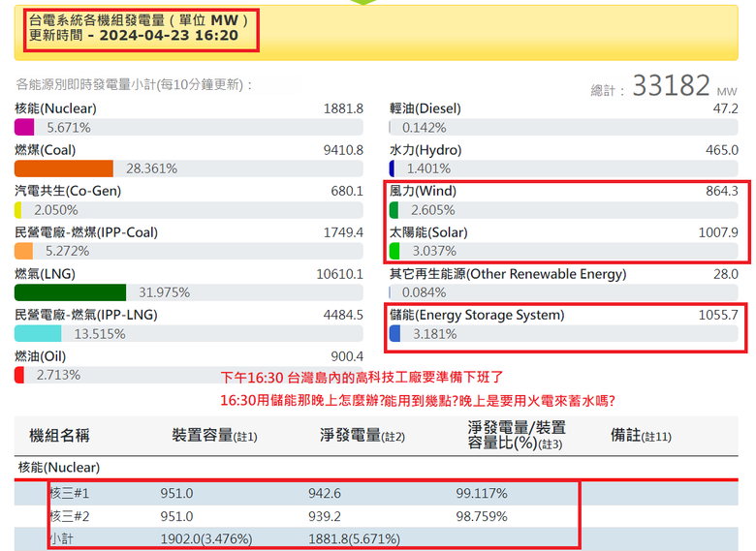
Task: Click the green Wind bar segment
Action: 394,210
